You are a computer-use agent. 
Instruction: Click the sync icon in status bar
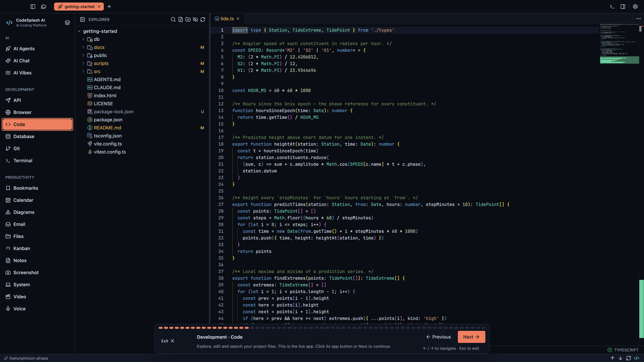(x=629, y=358)
